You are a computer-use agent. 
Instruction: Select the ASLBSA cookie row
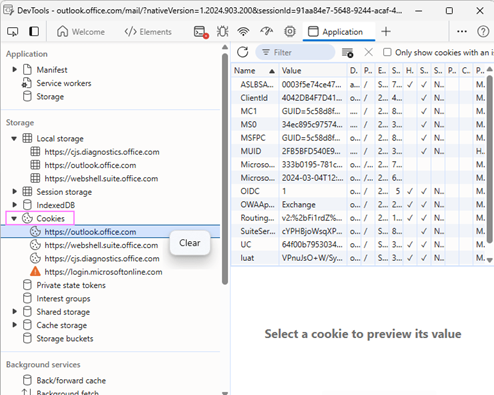(359, 85)
